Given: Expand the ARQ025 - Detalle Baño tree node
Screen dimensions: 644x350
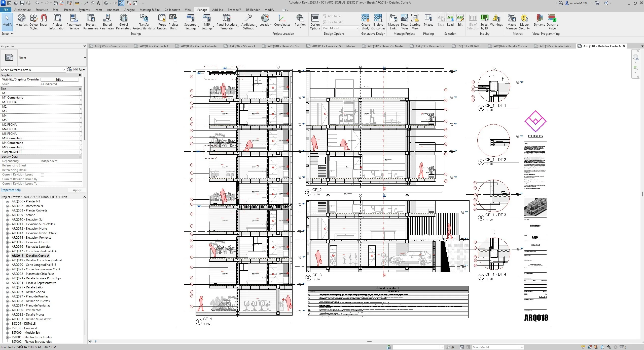Looking at the screenshot, I should click(7, 287).
